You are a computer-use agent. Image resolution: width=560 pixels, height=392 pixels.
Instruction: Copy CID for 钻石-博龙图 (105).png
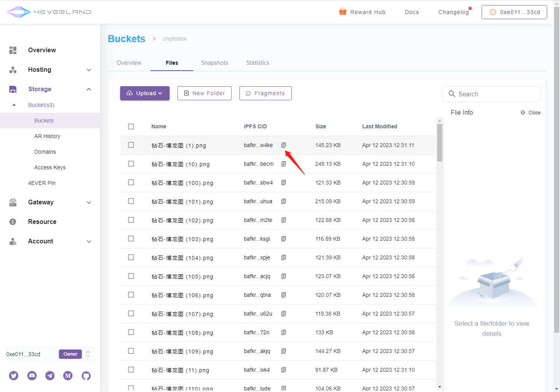(284, 276)
